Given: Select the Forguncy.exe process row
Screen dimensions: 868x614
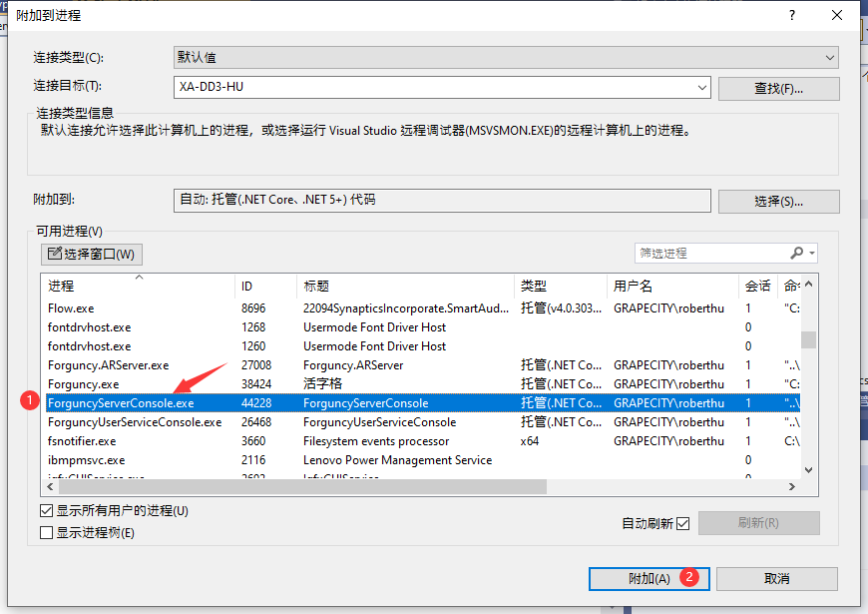Looking at the screenshot, I should pyautogui.click(x=421, y=384).
